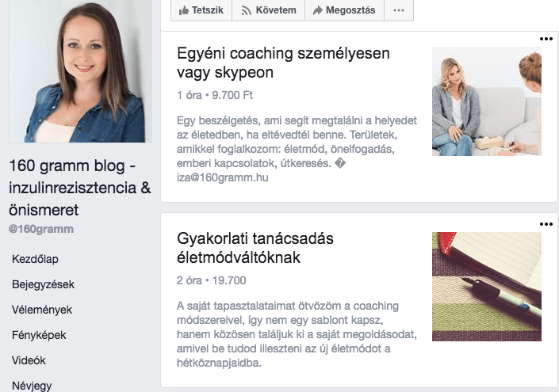Open the Egyéni coaching személyesen vagy skypeon title
559x392 pixels.
(x=282, y=63)
